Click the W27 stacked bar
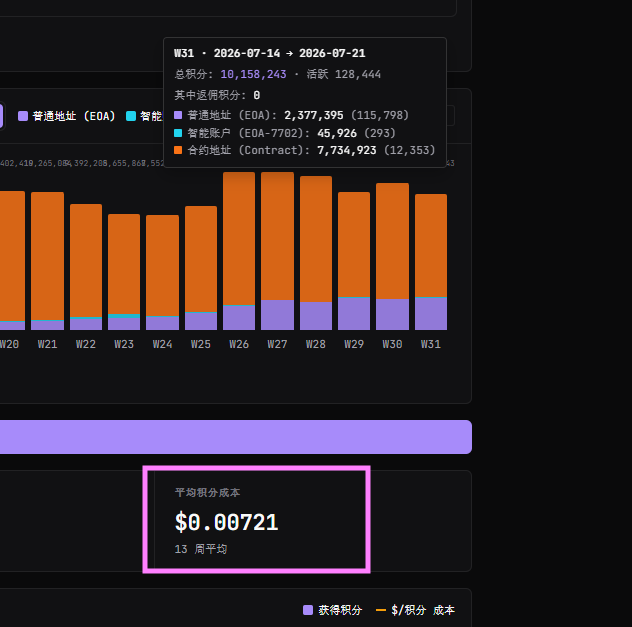The height and width of the screenshot is (627, 632). (277, 251)
